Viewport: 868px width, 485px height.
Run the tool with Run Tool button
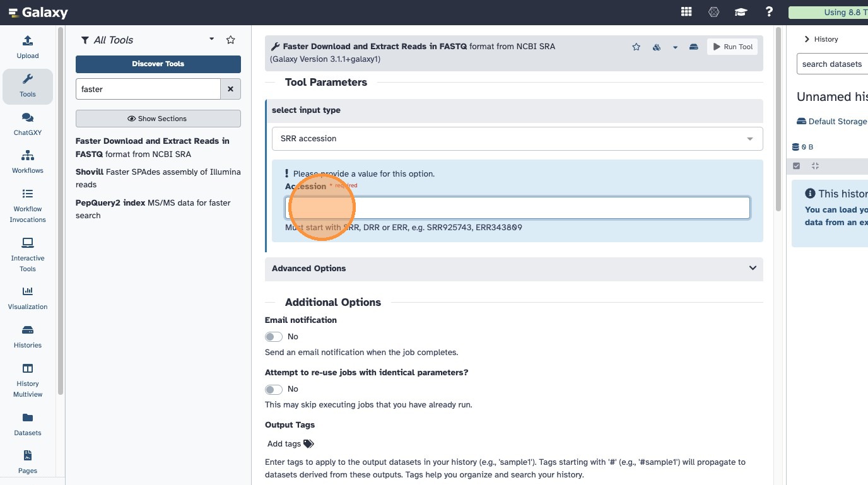(732, 47)
